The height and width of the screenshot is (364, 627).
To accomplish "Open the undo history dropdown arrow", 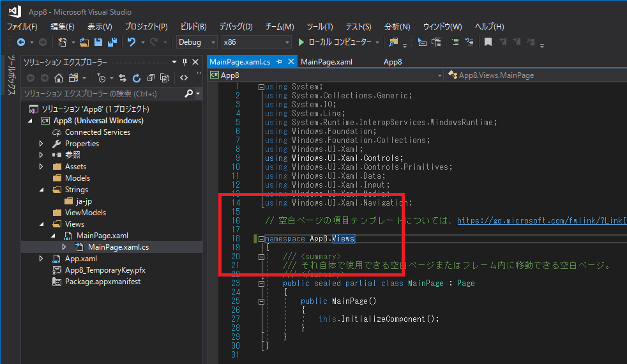I will tap(143, 42).
